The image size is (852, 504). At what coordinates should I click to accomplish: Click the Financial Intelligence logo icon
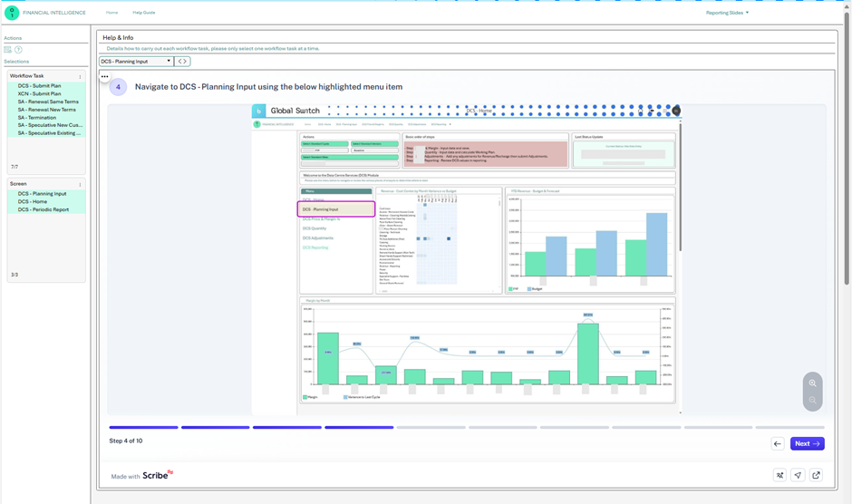(12, 13)
